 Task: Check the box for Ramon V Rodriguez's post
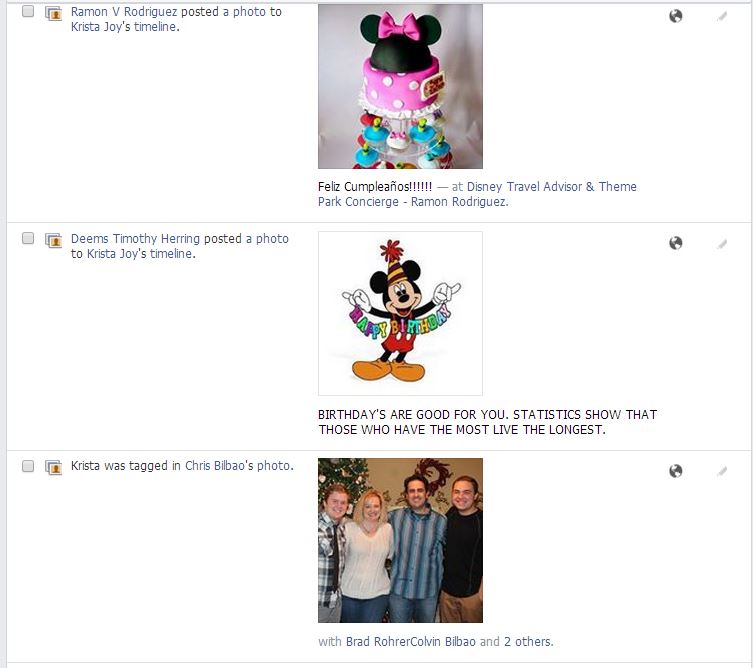pyautogui.click(x=28, y=11)
